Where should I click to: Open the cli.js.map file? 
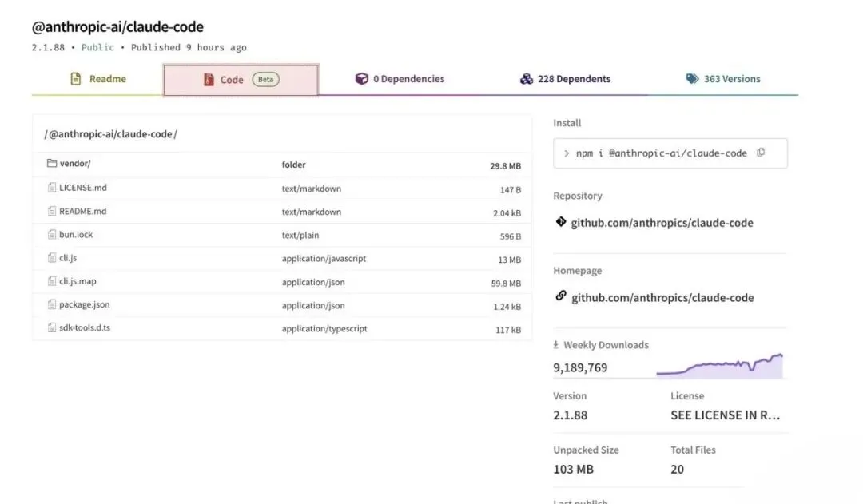click(x=78, y=281)
